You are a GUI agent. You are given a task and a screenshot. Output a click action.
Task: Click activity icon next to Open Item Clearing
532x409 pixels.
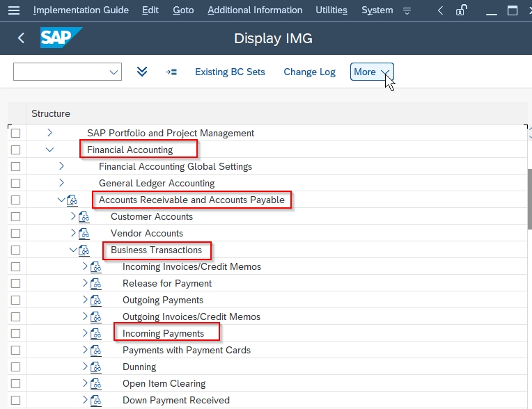(96, 384)
